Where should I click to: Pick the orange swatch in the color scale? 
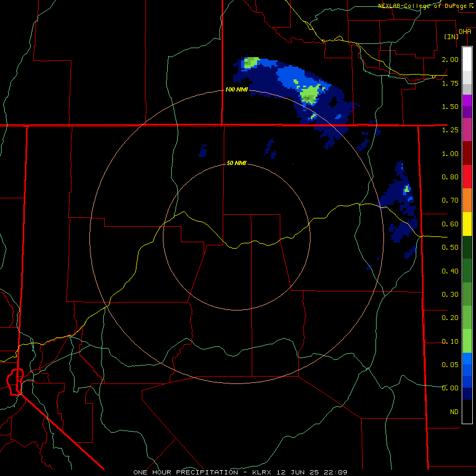coord(467,200)
